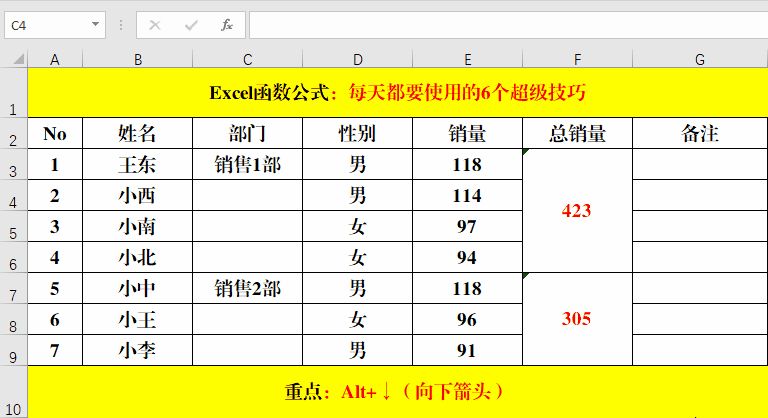Click the '总销量' header cell
The image size is (768, 418).
click(577, 133)
